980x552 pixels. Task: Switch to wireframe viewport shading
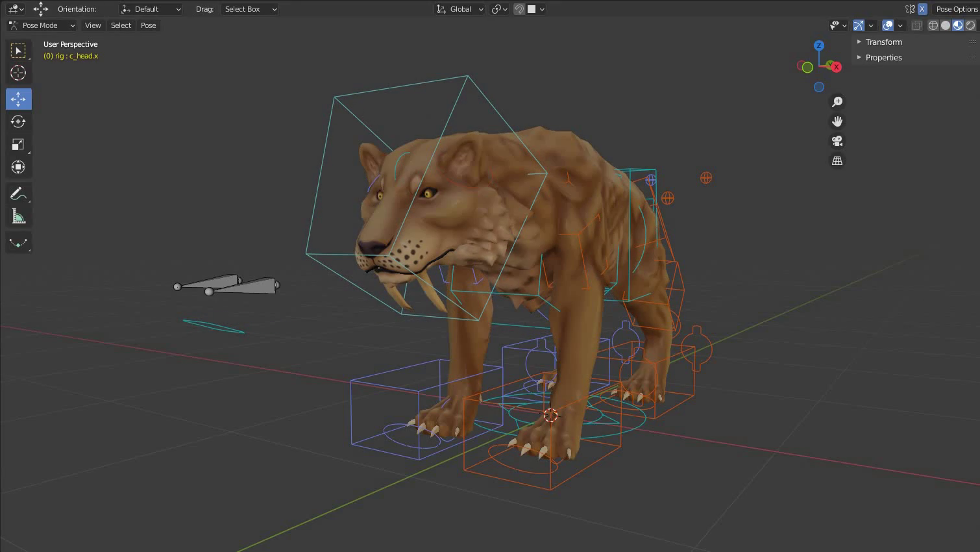(933, 25)
